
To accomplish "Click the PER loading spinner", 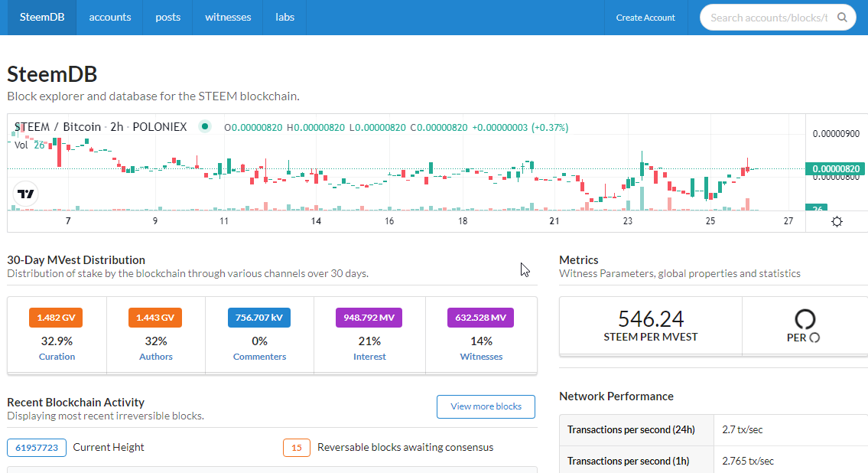I will (x=805, y=319).
